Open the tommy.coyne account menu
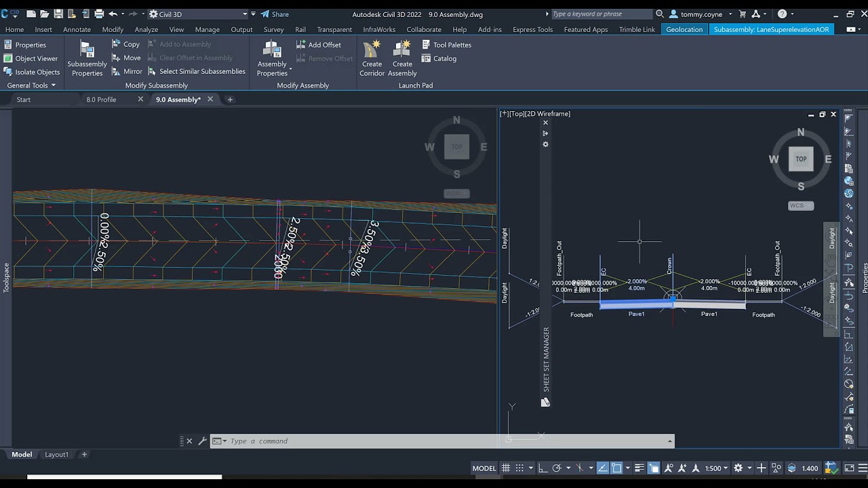Viewport: 868px width, 488px height. (701, 14)
